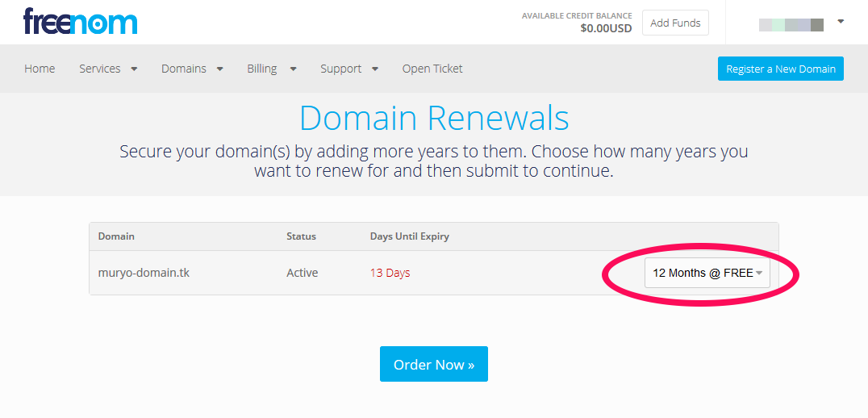Image resolution: width=868 pixels, height=418 pixels.
Task: Open the Billing menu
Action: coord(272,69)
